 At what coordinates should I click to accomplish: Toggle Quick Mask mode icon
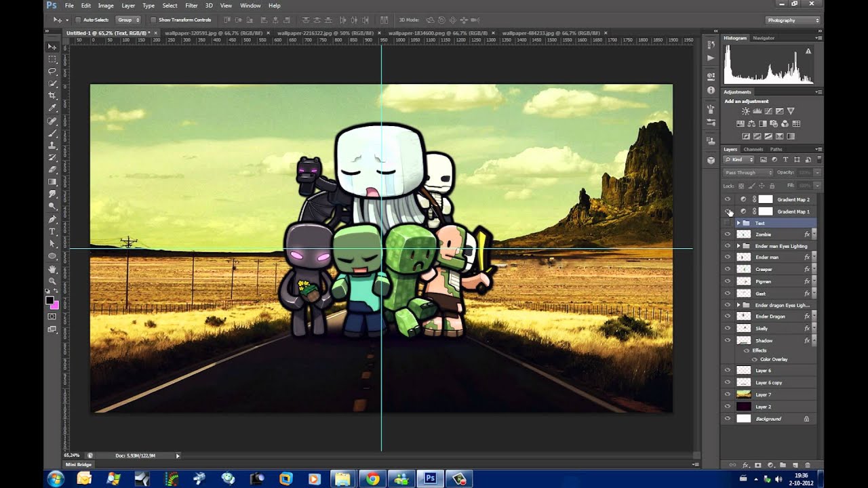click(52, 317)
